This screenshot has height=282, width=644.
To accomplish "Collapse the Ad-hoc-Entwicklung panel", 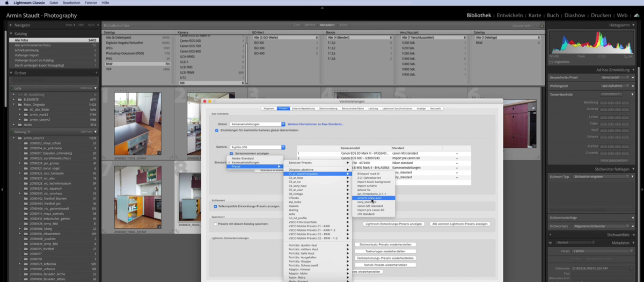I will [633, 70].
